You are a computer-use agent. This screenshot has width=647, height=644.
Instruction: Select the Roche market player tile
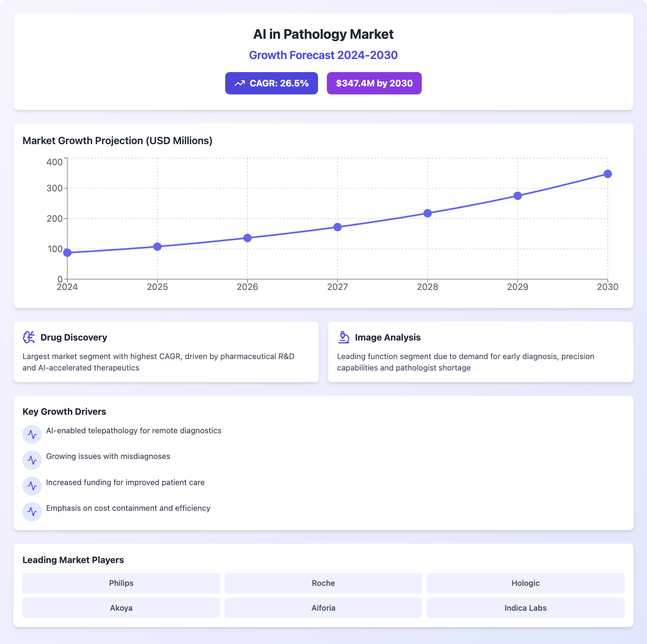coord(323,583)
